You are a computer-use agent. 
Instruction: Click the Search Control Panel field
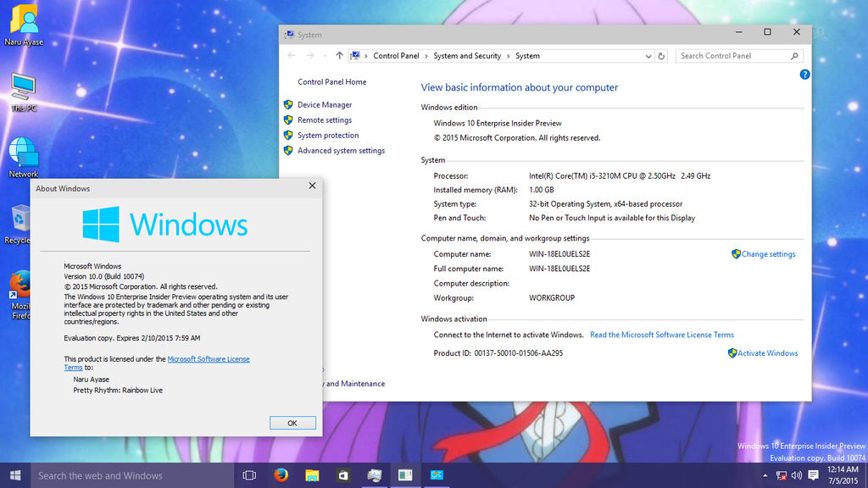[738, 56]
